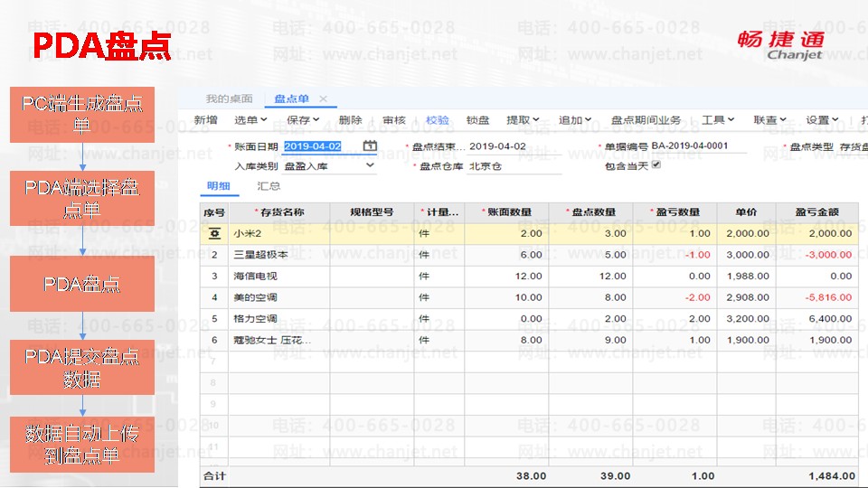Select the 明细 tab

pyautogui.click(x=219, y=186)
